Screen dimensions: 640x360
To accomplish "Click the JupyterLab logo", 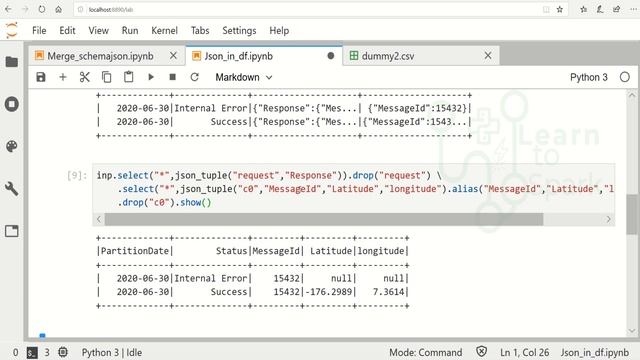I will [x=12, y=30].
